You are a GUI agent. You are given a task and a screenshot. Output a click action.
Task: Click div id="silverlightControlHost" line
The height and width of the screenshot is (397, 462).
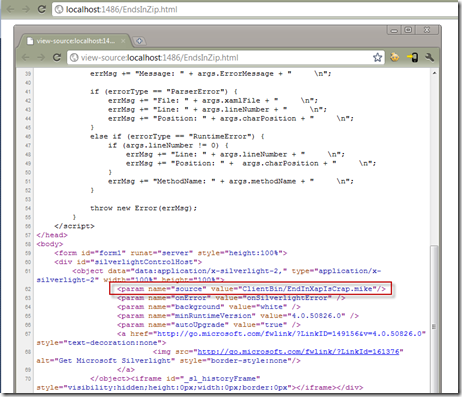pyautogui.click(x=128, y=262)
